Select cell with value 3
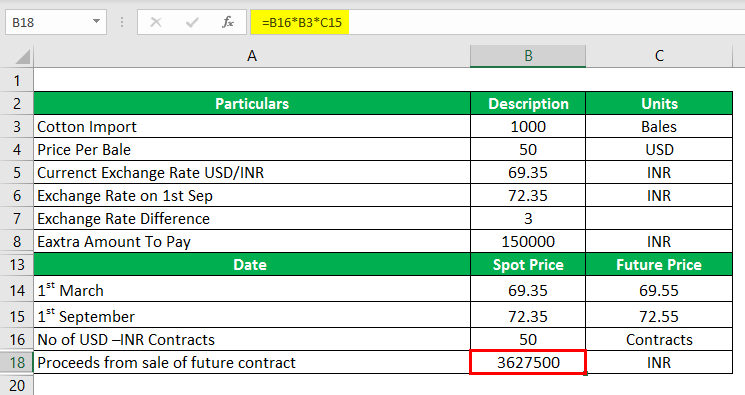 (528, 218)
